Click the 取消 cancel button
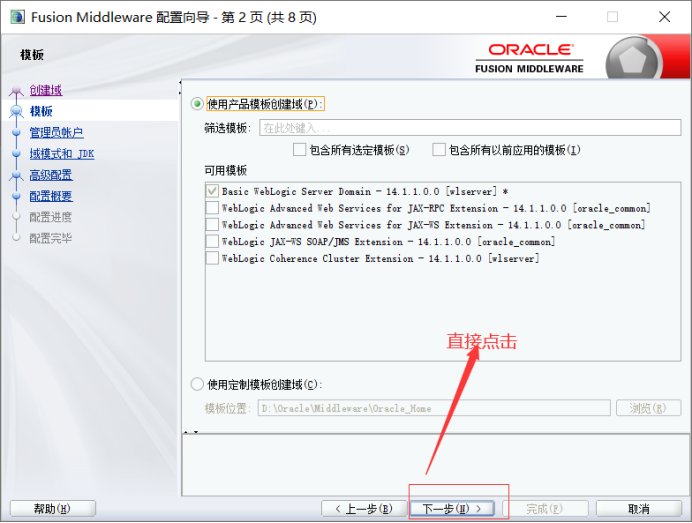 pos(639,508)
